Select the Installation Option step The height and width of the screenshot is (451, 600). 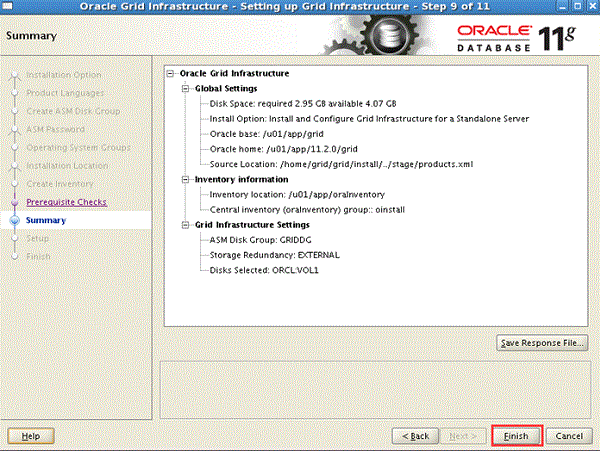point(64,75)
